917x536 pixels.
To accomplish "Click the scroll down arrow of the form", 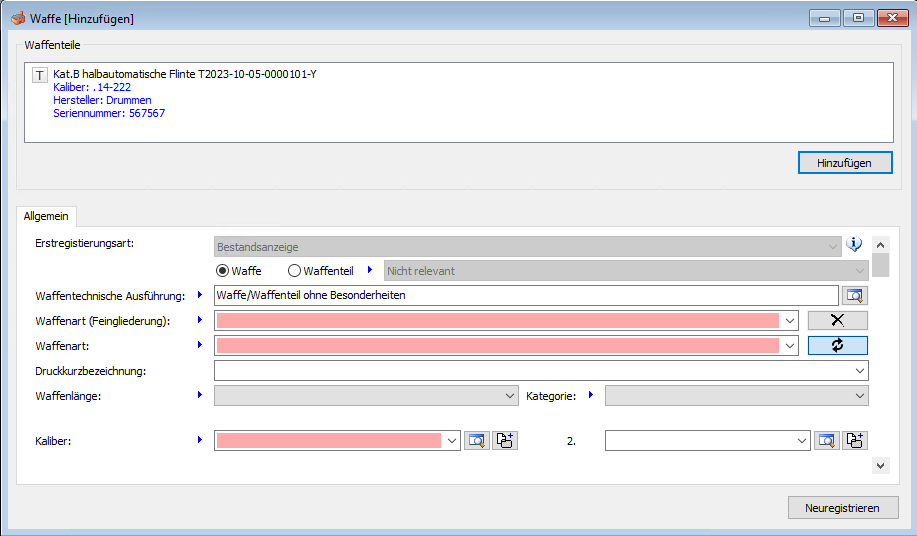I will pos(880,465).
